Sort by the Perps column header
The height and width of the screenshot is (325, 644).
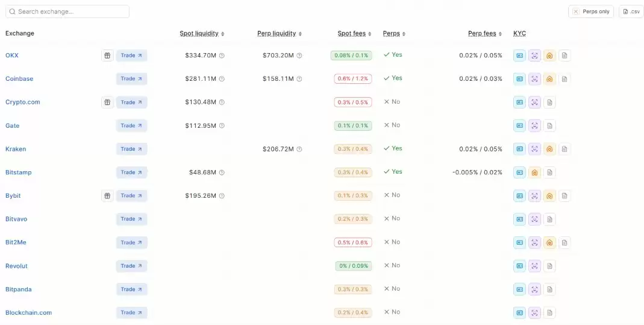394,34
